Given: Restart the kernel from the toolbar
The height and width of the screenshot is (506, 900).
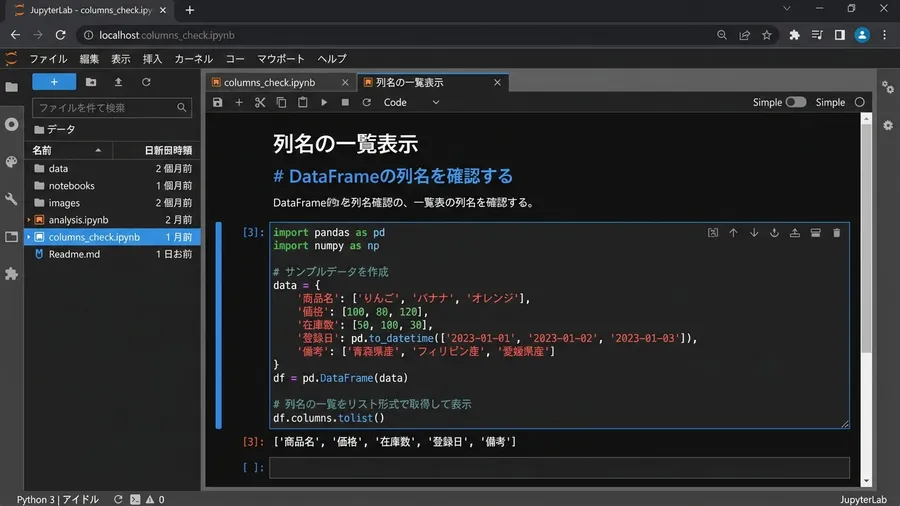Looking at the screenshot, I should click(366, 102).
